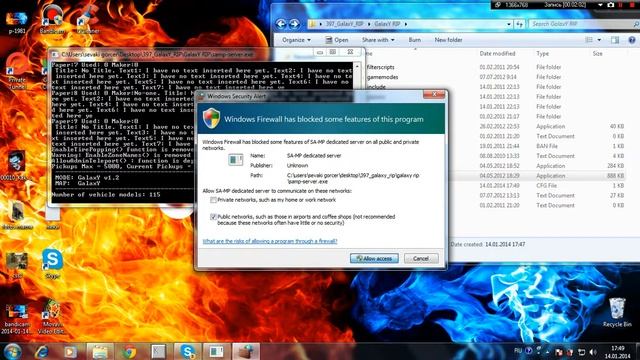Viewport: 640px width, 360px height.
Task: Click the search magnifier icon in Explorer
Action: [636, 24]
